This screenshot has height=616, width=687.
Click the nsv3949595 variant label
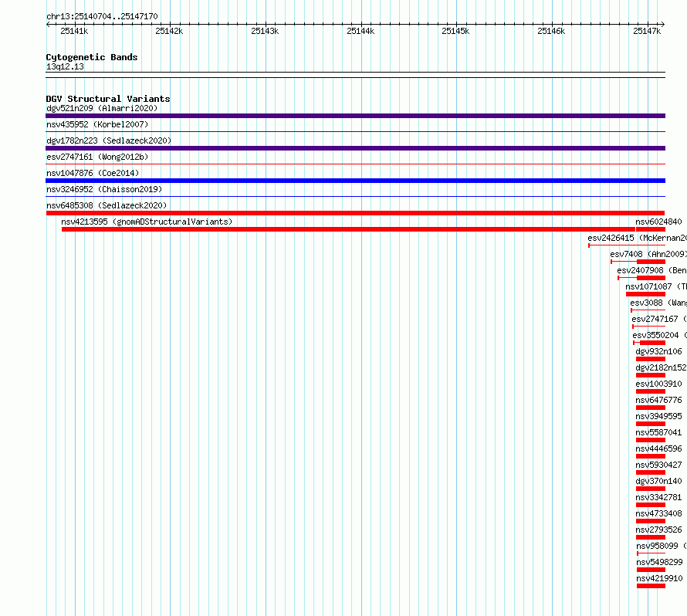pyautogui.click(x=658, y=416)
